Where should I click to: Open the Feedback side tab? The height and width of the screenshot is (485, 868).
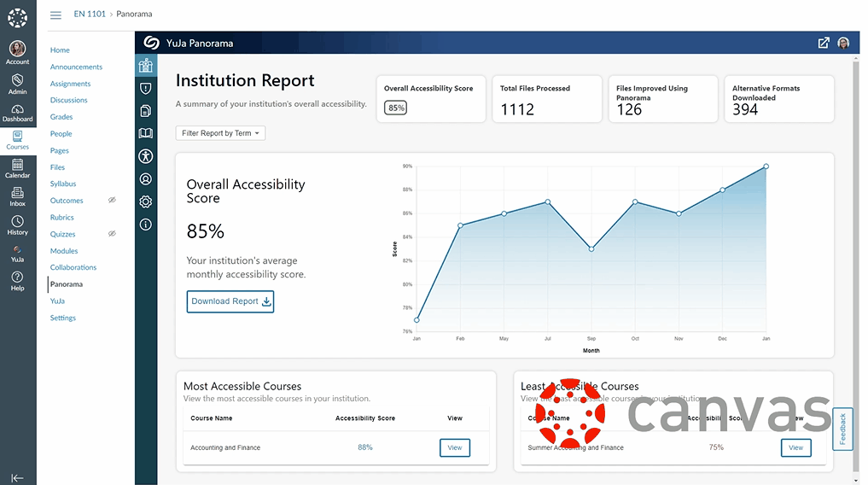[842, 429]
